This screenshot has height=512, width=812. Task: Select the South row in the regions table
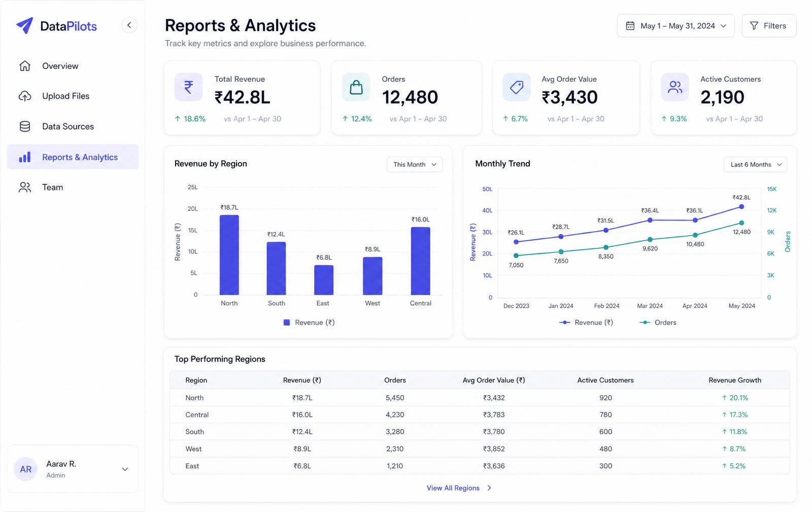pyautogui.click(x=480, y=432)
